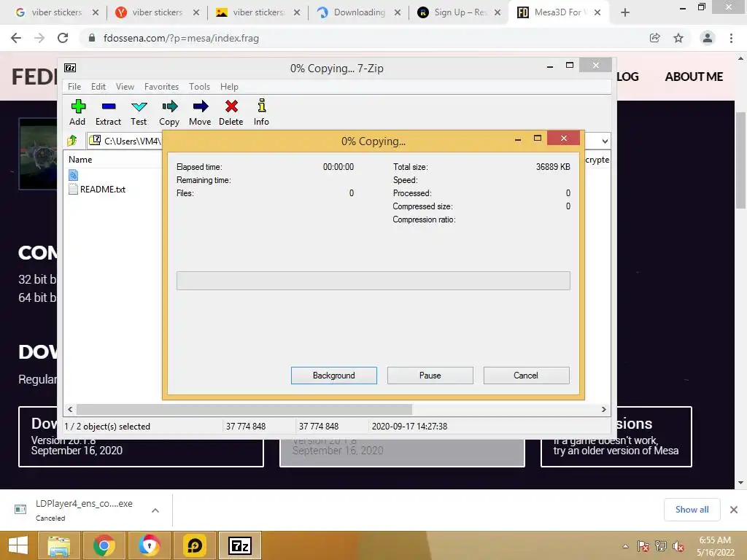
Task: Click the Extract toolbar icon
Action: [x=108, y=112]
